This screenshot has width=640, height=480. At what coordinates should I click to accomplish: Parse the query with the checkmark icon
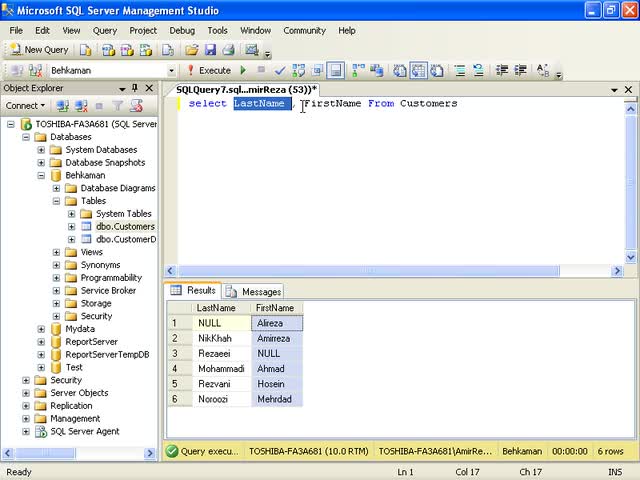(280, 71)
